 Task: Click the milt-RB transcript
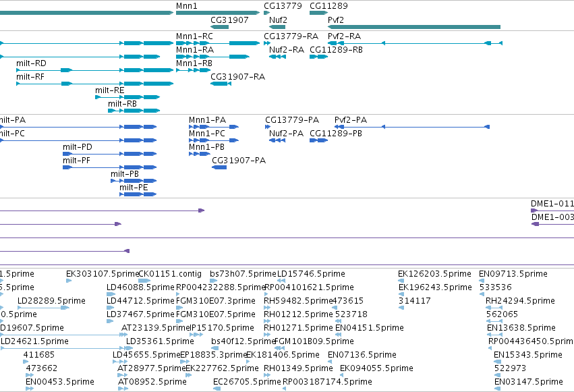point(134,111)
